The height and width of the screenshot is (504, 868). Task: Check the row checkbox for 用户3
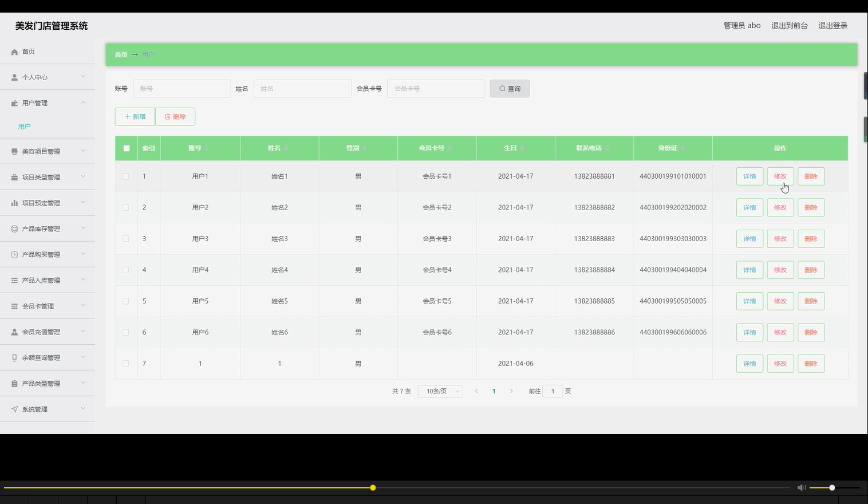coord(126,239)
